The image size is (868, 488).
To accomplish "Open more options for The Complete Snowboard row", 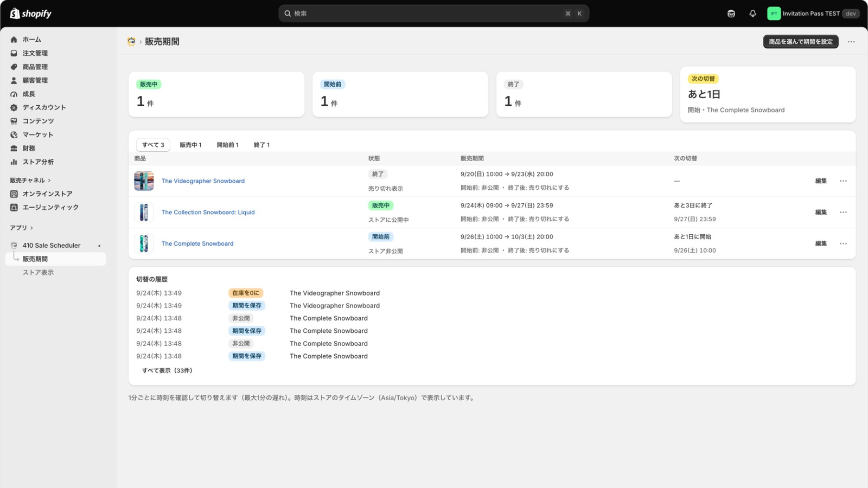I will point(843,244).
